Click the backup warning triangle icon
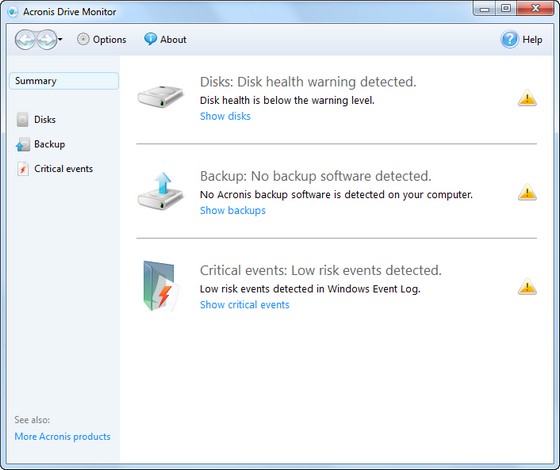The width and height of the screenshot is (560, 470). pyautogui.click(x=527, y=192)
